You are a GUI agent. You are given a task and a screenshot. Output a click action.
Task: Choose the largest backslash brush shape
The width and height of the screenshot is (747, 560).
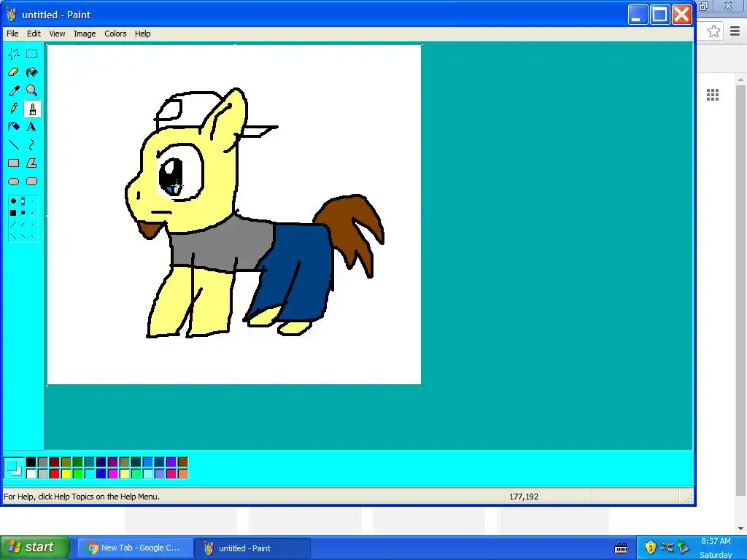13,236
